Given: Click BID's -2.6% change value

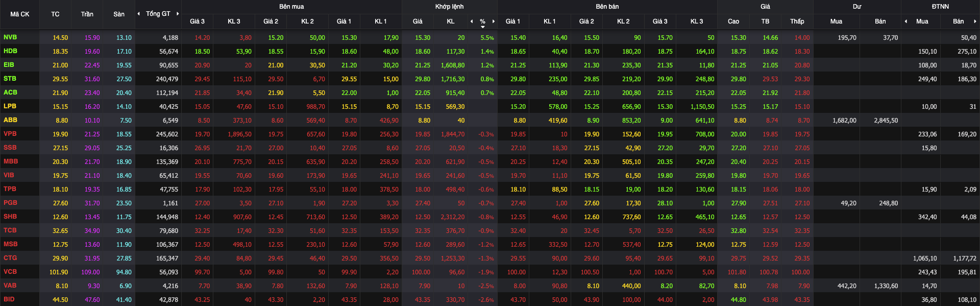Looking at the screenshot, I should click(x=486, y=300).
